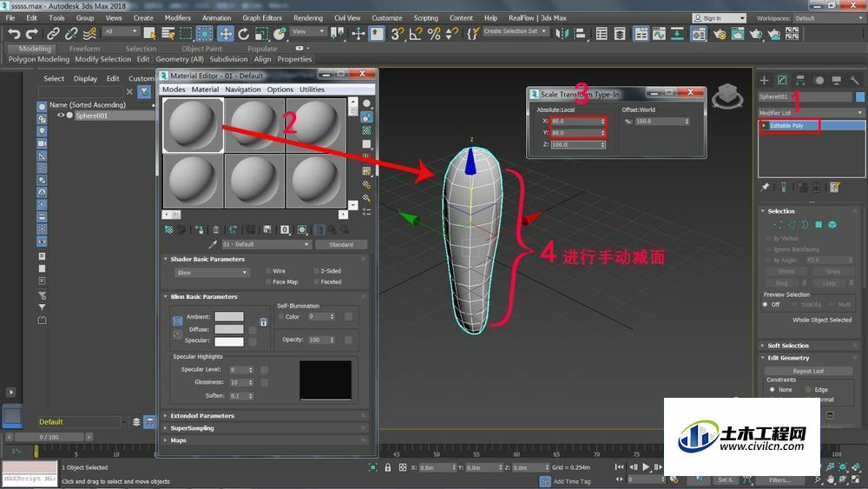The height and width of the screenshot is (489, 868).
Task: Open the Hierarchy command panel tab
Action: pyautogui.click(x=800, y=80)
